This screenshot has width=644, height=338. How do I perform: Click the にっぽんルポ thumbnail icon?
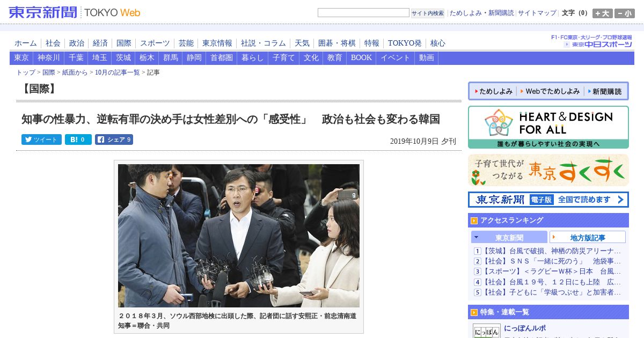tap(486, 330)
